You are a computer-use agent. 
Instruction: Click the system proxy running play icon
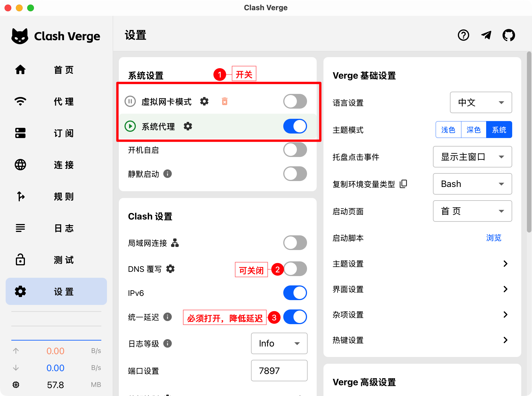point(130,126)
